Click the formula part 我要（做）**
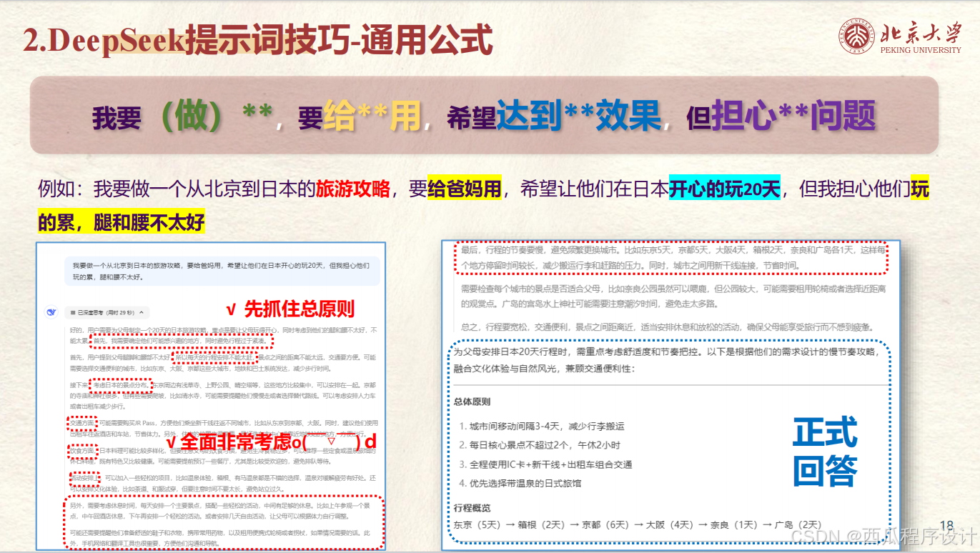 click(x=182, y=116)
